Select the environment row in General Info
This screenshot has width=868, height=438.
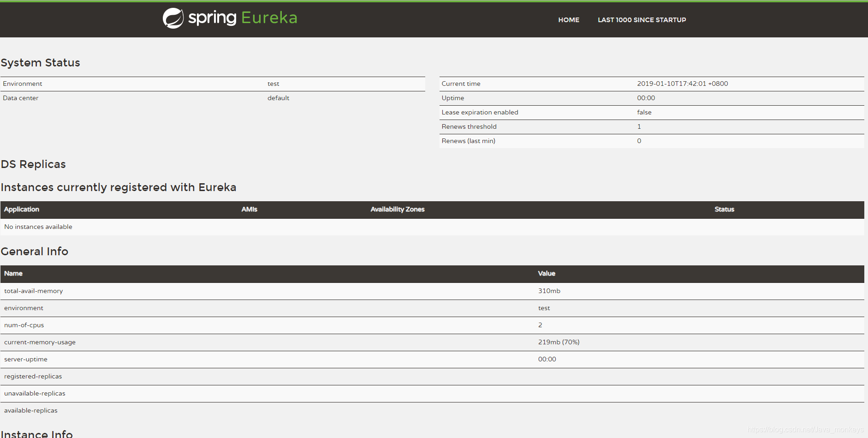point(432,308)
